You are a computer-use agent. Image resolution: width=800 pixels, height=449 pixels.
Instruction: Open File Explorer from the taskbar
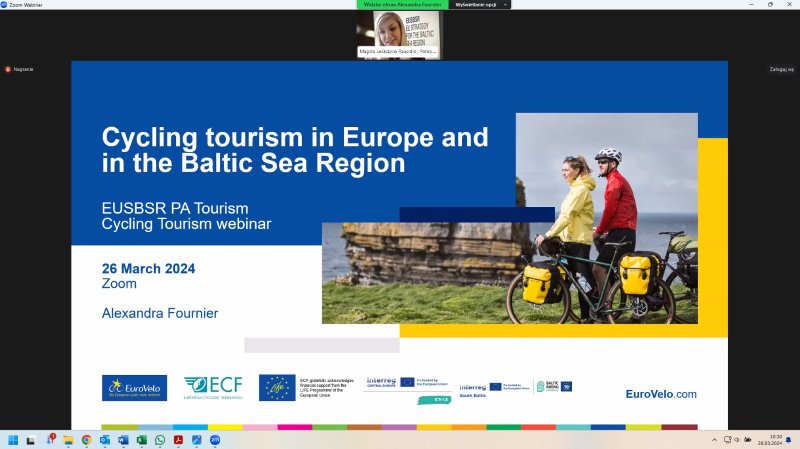[68, 440]
